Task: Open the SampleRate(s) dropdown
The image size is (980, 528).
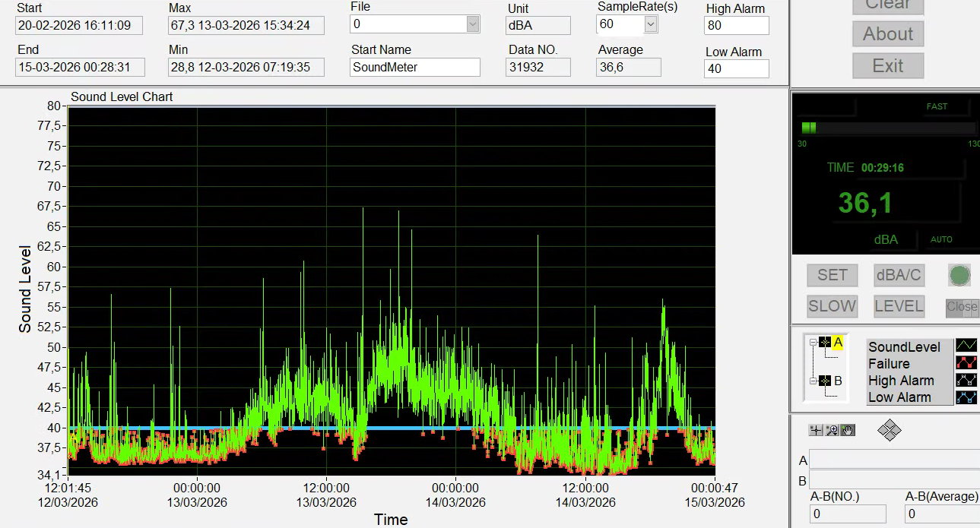Action: pyautogui.click(x=650, y=24)
